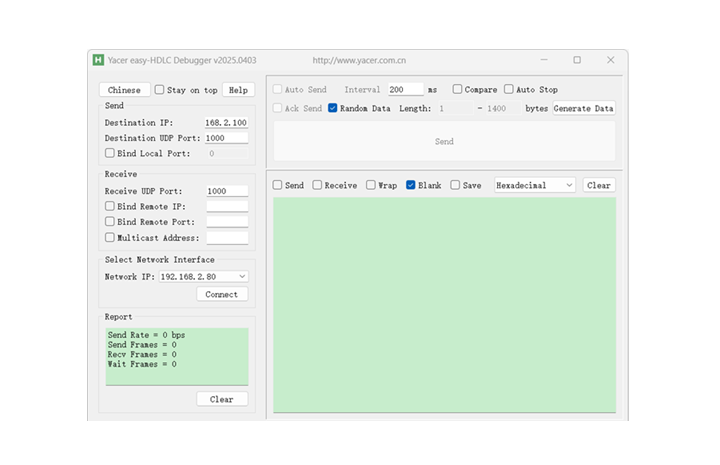Image resolution: width=720 pixels, height=465 pixels.
Task: Tick the Bind Local Port checkbox
Action: (x=110, y=153)
